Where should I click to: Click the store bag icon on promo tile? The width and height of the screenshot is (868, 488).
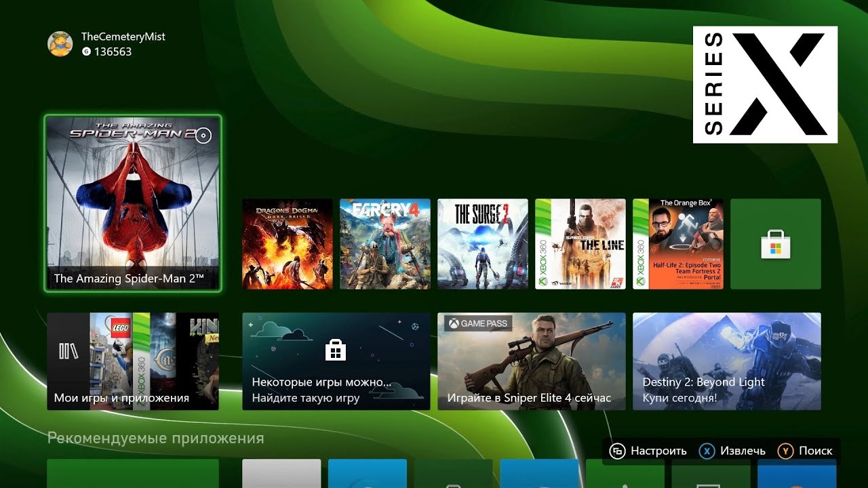(x=336, y=350)
